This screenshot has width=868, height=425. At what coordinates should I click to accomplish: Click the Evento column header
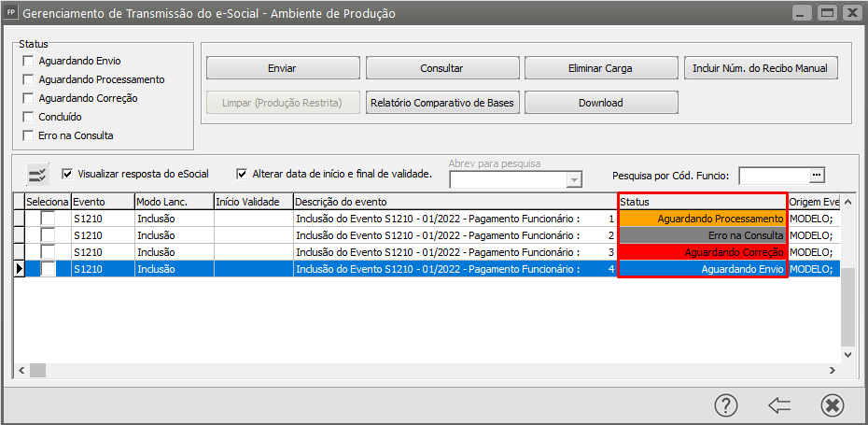[x=103, y=202]
